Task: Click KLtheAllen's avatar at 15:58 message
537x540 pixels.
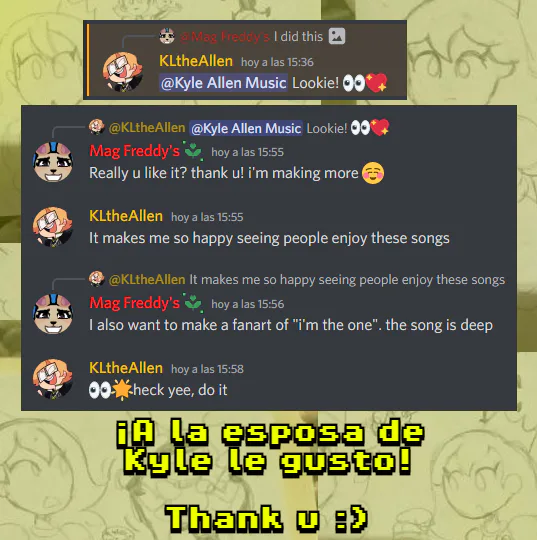Action: pyautogui.click(x=53, y=379)
